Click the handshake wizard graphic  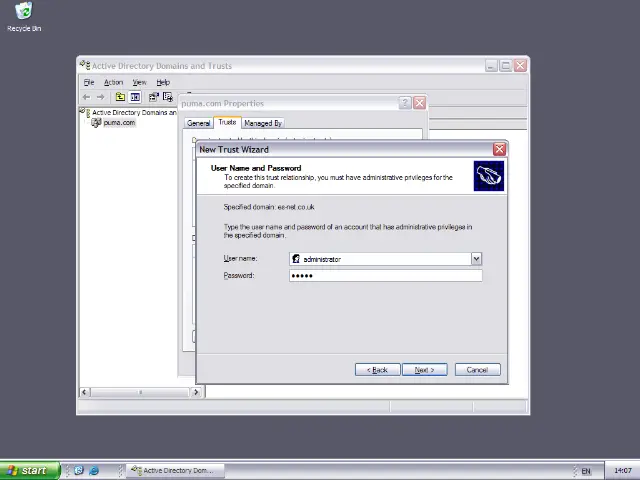pyautogui.click(x=489, y=176)
